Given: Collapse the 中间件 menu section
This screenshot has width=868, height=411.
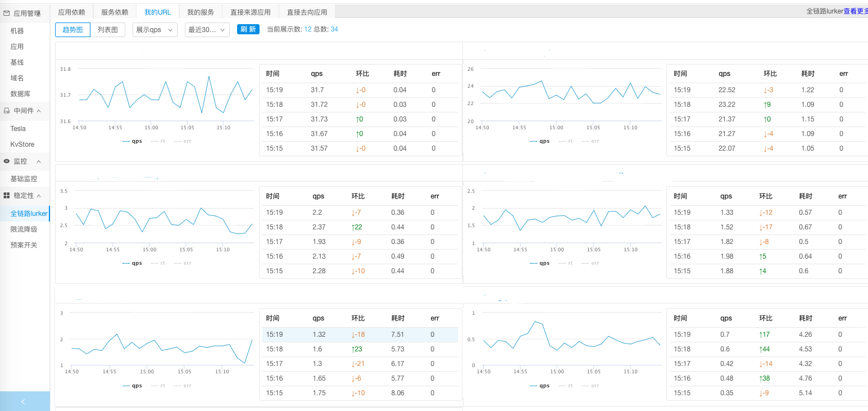Looking at the screenshot, I should point(39,111).
